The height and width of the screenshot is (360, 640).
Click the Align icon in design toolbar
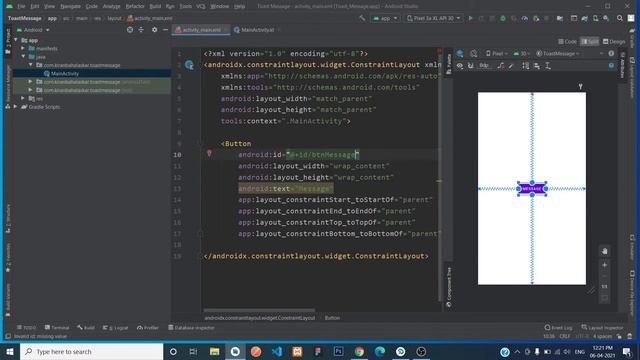[537, 66]
